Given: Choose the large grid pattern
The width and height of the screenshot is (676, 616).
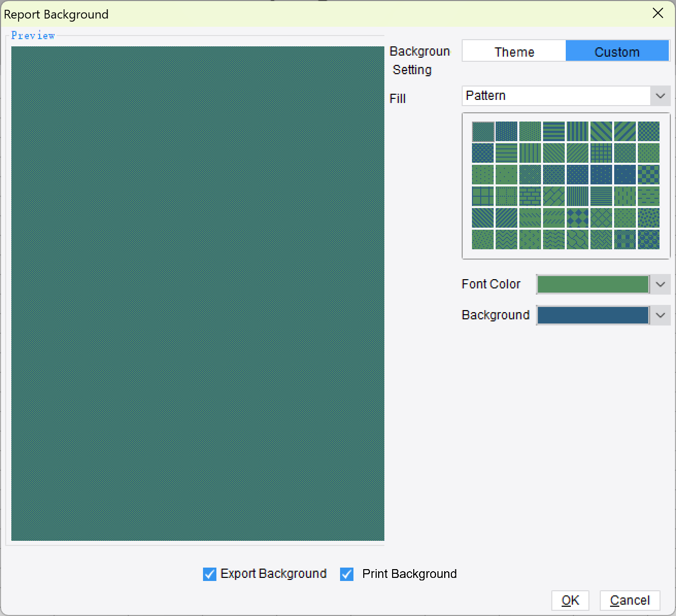Looking at the screenshot, I should coord(483,196).
